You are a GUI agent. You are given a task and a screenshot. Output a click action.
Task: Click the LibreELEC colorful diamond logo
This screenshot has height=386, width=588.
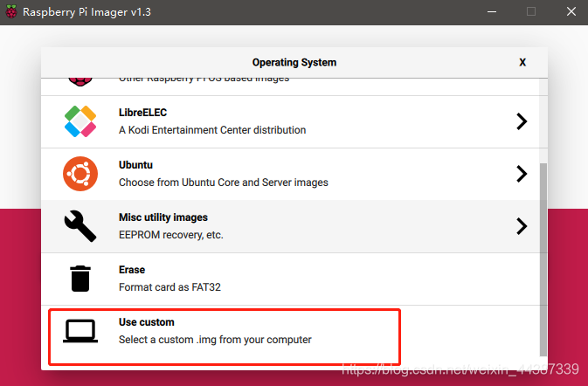pyautogui.click(x=80, y=121)
